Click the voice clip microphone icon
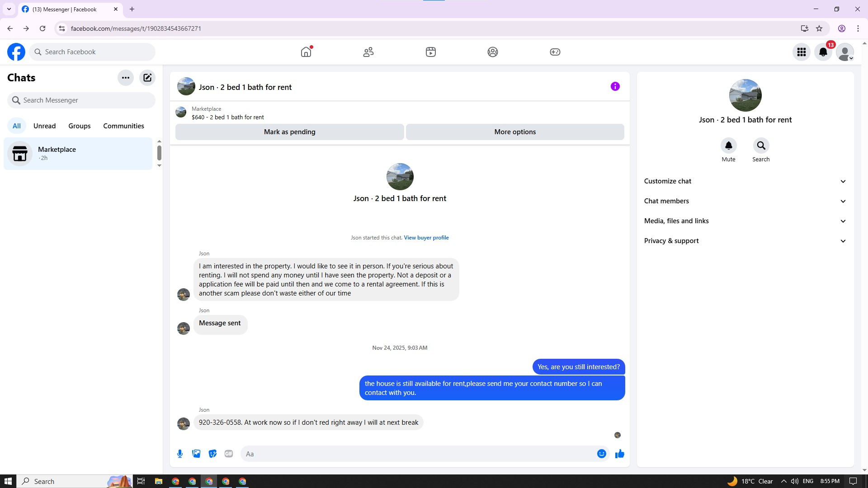This screenshot has height=488, width=868. pyautogui.click(x=180, y=454)
